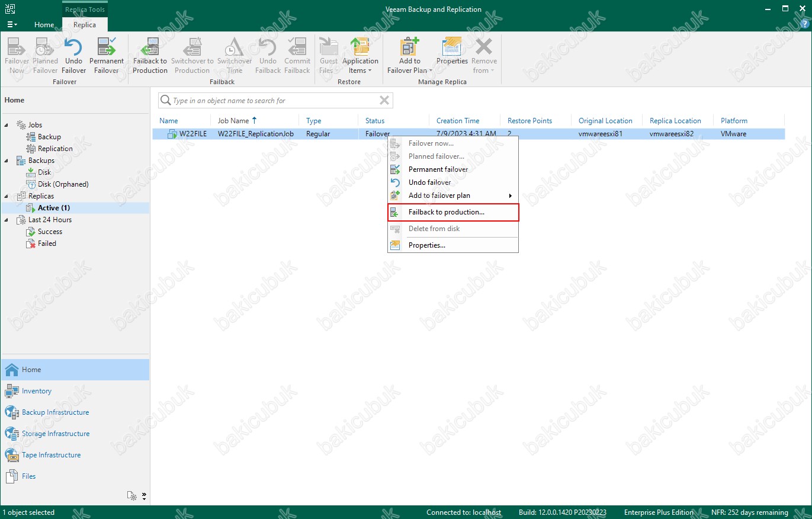Screen dimensions: 812x519
Task: Select the Failed node in the tree
Action: [x=47, y=244]
